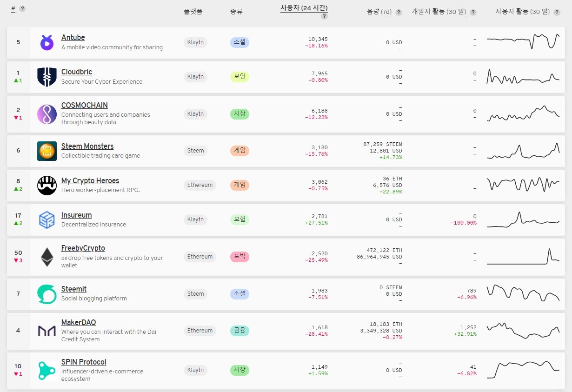Open the Steem Monsters dapp link
The image size is (572, 392).
coord(87,146)
